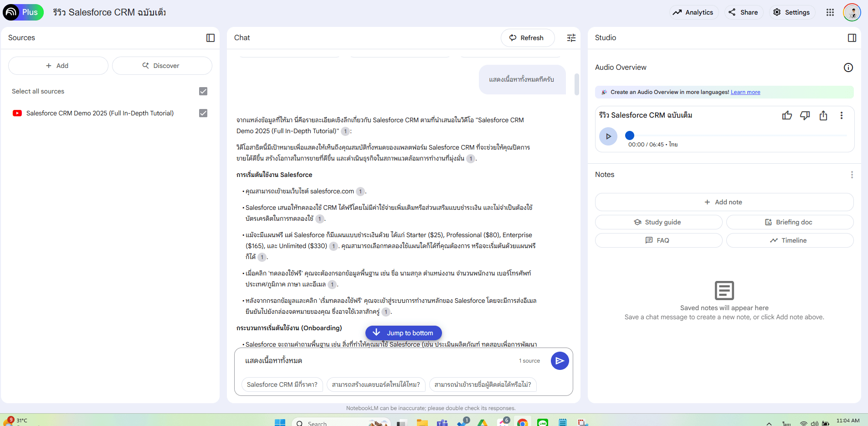Click the chat input field
The width and height of the screenshot is (868, 426).
coord(378,361)
